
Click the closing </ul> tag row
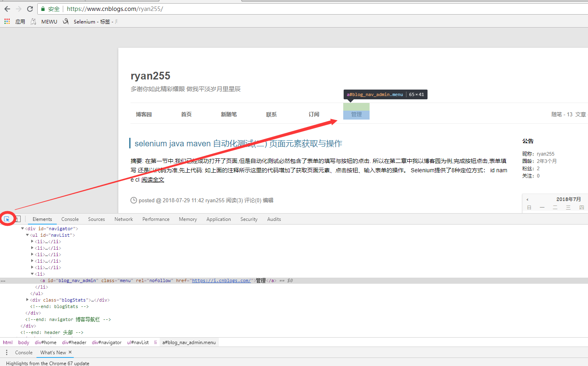pyautogui.click(x=36, y=293)
